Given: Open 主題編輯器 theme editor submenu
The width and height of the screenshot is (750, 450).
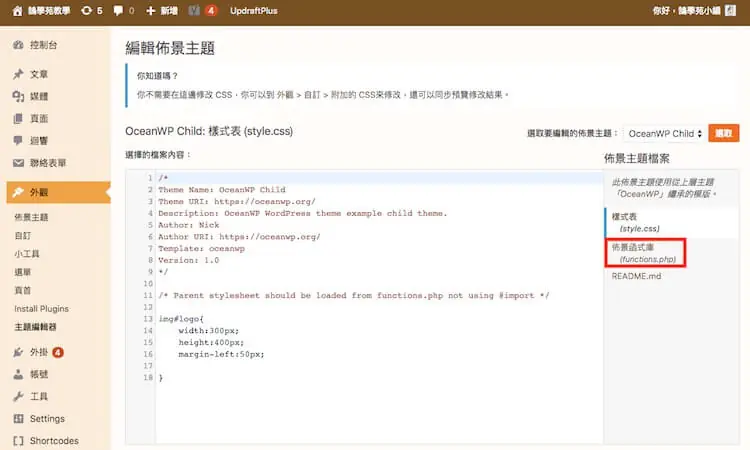Looking at the screenshot, I should [35, 327].
